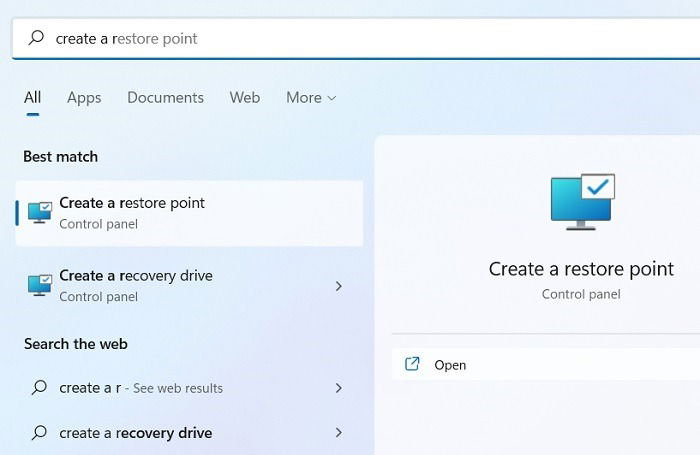The width and height of the screenshot is (700, 455).
Task: Expand the Create a recovery drive chevron
Action: click(338, 286)
